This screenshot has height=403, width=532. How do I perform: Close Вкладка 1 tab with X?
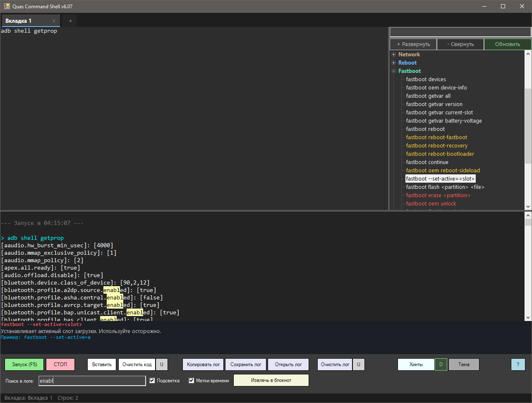pos(54,21)
